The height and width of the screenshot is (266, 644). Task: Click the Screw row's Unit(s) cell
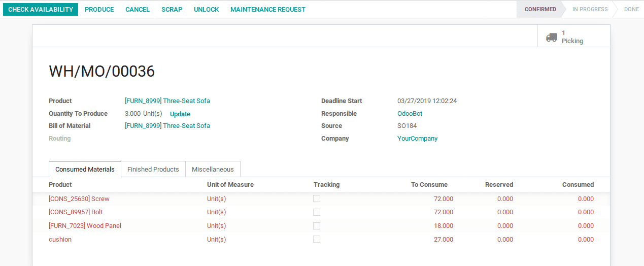[x=217, y=199]
